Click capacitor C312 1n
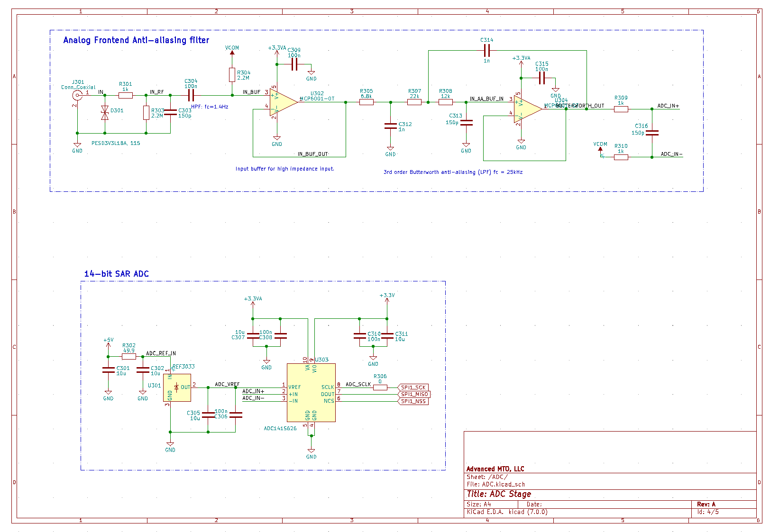Image resolution: width=770 pixels, height=532 pixels. tap(390, 126)
